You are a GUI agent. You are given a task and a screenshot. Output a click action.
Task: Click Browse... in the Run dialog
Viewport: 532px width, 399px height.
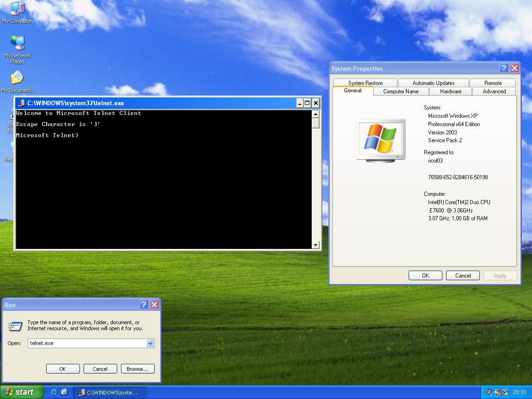(138, 369)
